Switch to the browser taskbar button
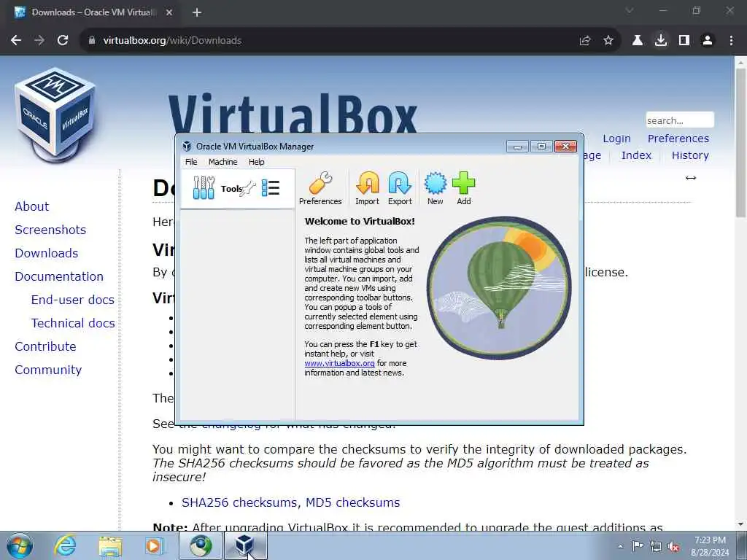Screen dimensions: 747x560 tap(201, 546)
